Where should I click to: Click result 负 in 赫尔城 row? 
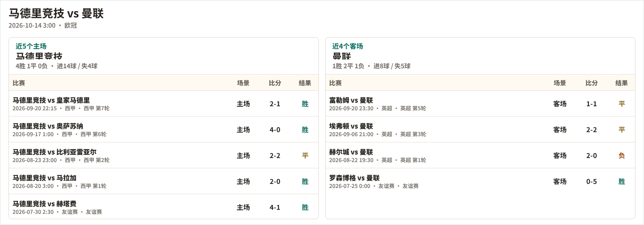click(622, 155)
